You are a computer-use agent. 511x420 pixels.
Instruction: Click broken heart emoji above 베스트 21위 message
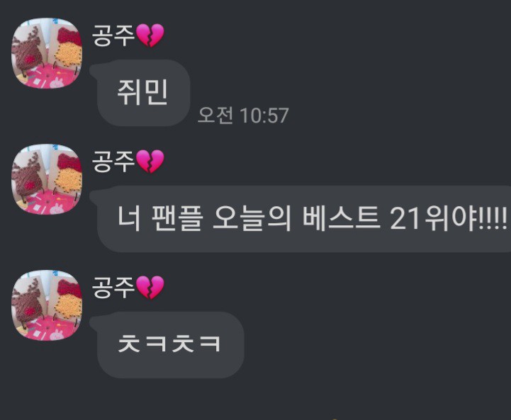pos(150,161)
